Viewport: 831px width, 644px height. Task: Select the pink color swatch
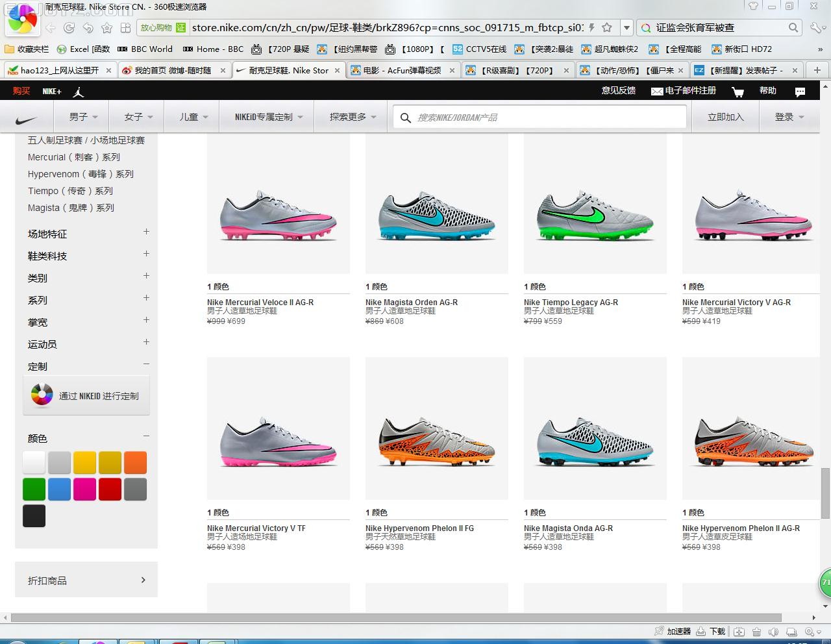[84, 489]
